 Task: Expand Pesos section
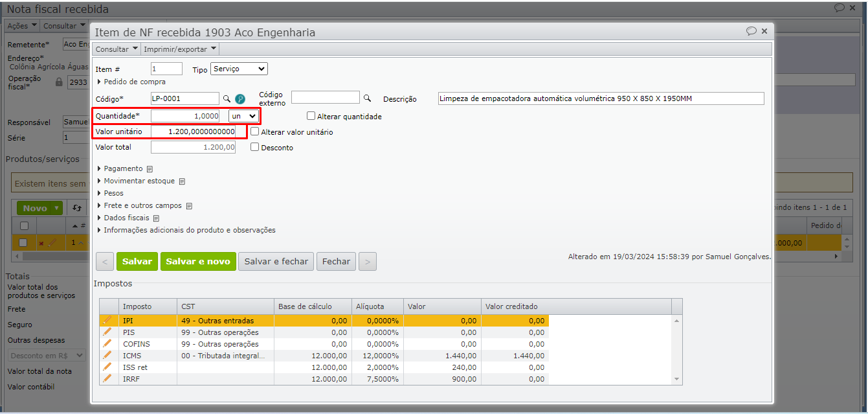(x=109, y=193)
